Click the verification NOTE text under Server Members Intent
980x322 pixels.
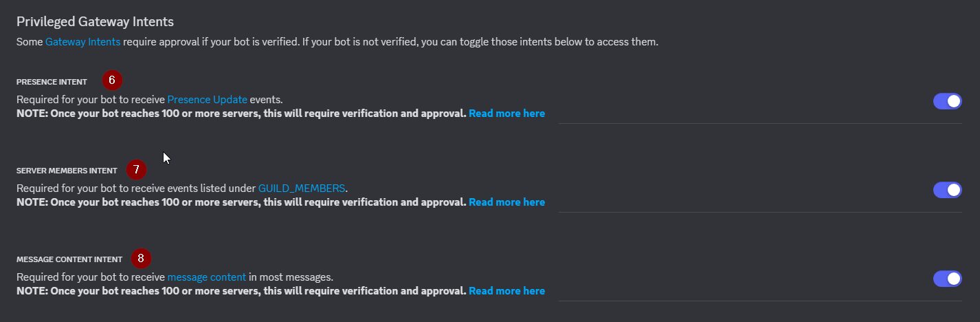coord(241,202)
